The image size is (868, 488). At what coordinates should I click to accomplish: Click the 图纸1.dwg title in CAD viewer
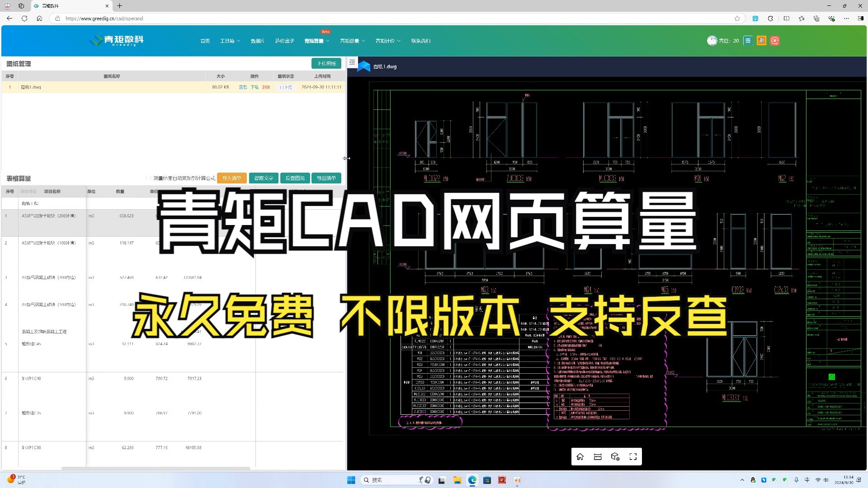[x=385, y=66]
